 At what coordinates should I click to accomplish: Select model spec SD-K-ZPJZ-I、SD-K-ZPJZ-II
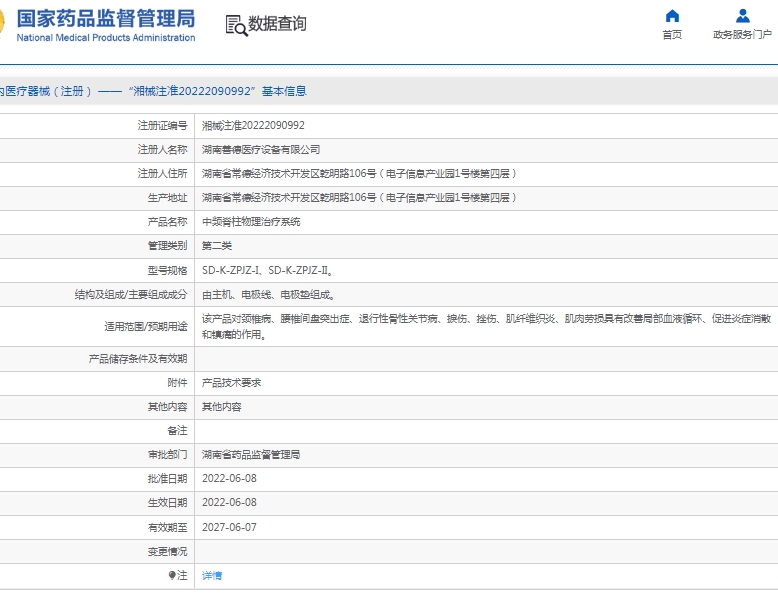267,270
